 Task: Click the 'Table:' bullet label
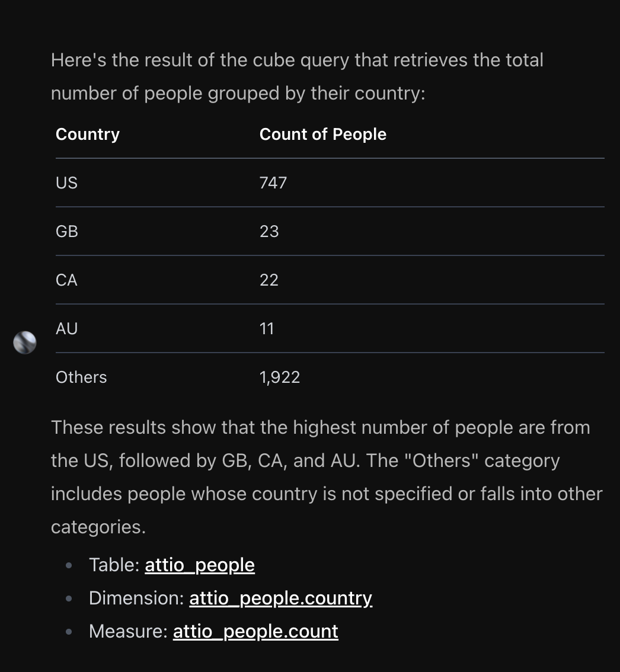click(x=114, y=565)
